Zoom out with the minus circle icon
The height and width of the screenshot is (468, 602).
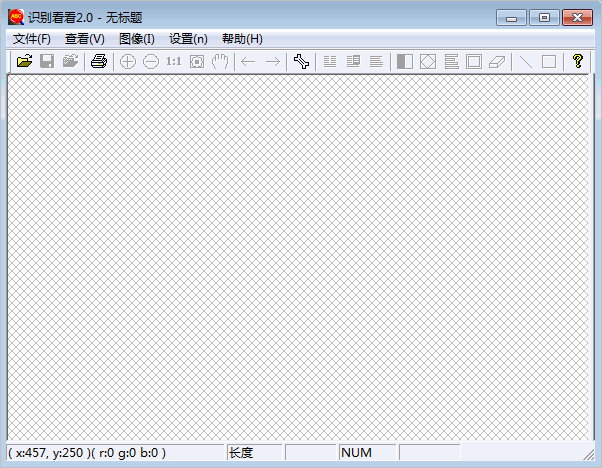point(151,61)
